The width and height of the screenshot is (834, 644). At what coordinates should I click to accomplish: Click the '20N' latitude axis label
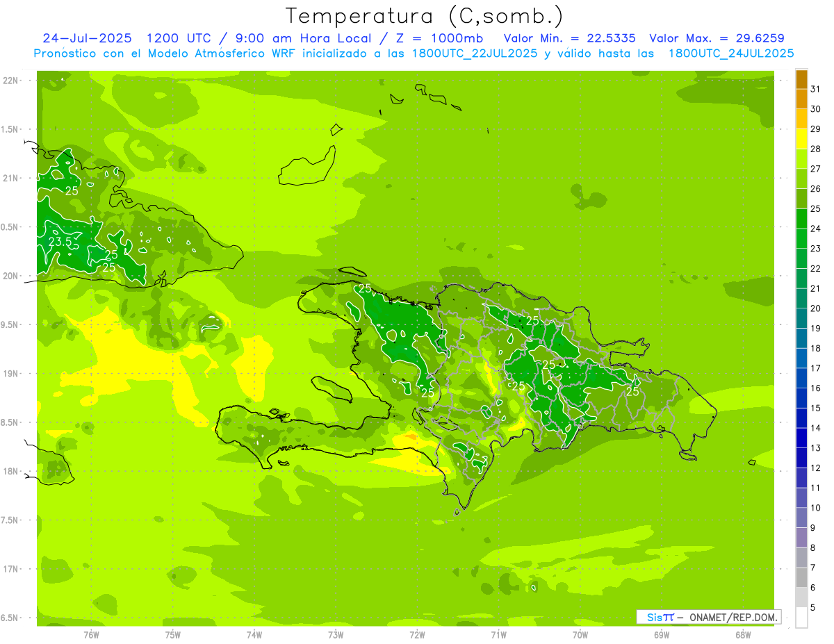[10, 276]
